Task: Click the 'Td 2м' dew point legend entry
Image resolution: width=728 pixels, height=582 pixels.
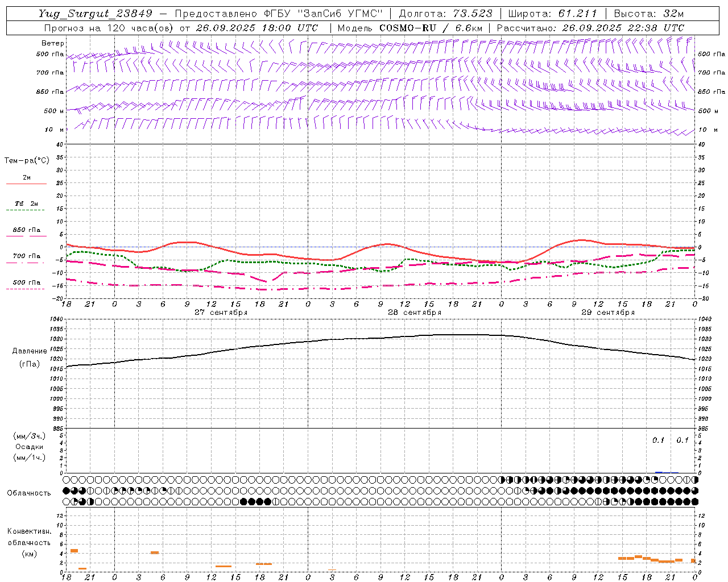Action: point(26,203)
